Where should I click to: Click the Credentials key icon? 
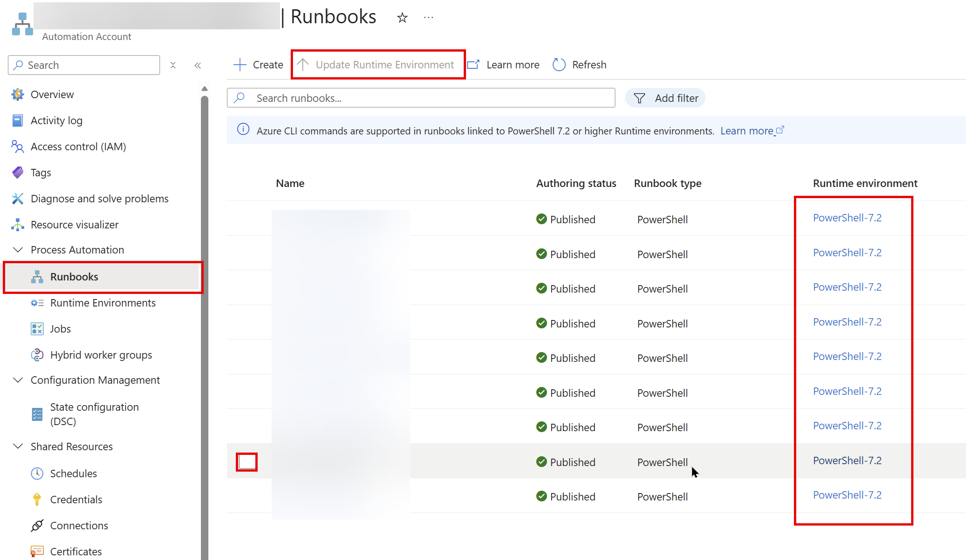click(x=37, y=500)
